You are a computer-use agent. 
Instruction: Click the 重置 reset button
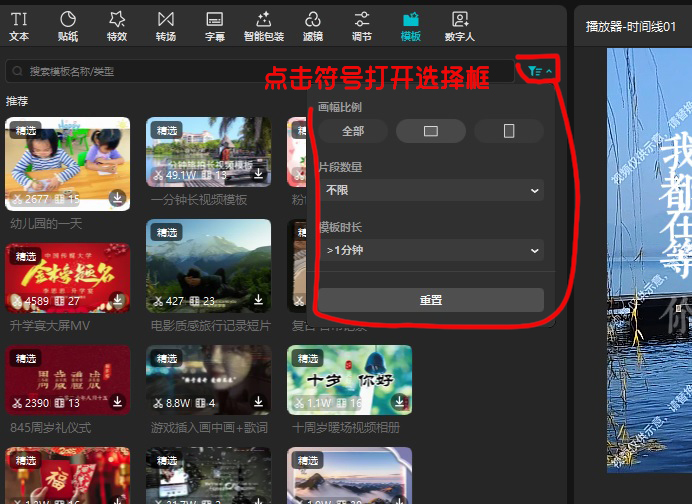pyautogui.click(x=431, y=300)
